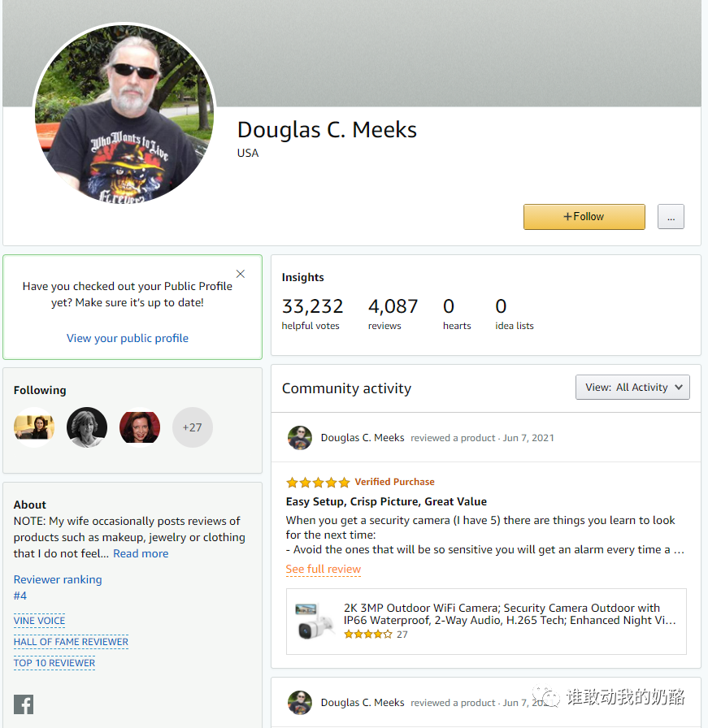Screen dimensions: 708x728
Task: Open the three-dots more options button
Action: 671,217
